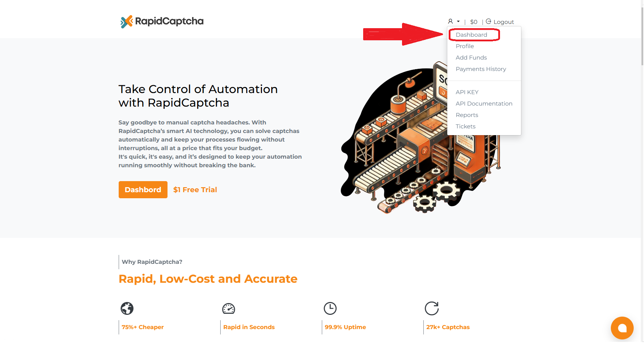Open API Documentation menu item
Screen dimensions: 644x343
[484, 104]
